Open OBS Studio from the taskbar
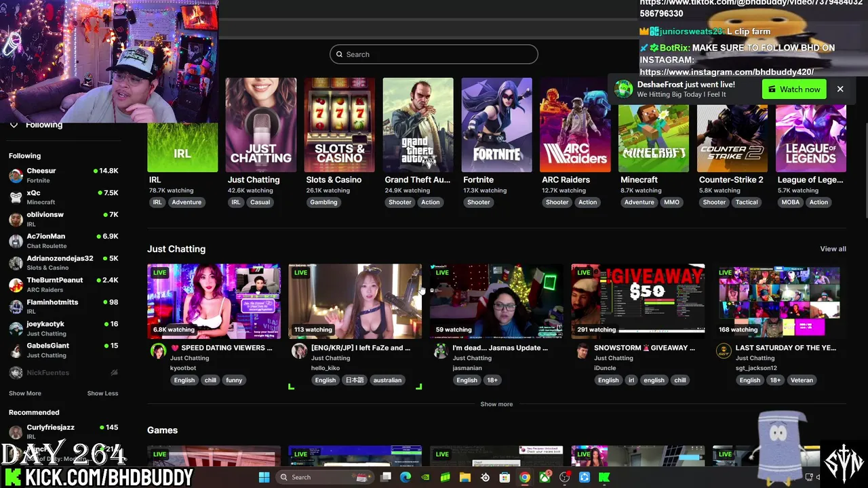 (x=564, y=477)
